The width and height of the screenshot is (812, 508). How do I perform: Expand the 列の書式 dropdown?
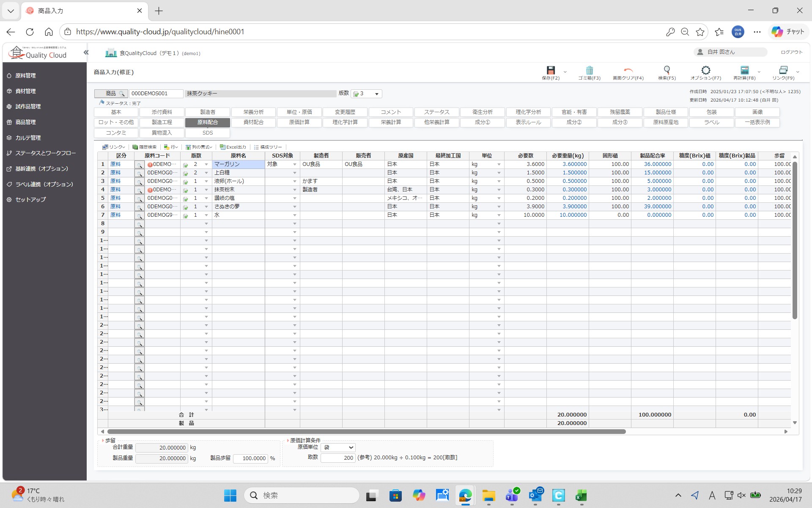[x=211, y=147]
